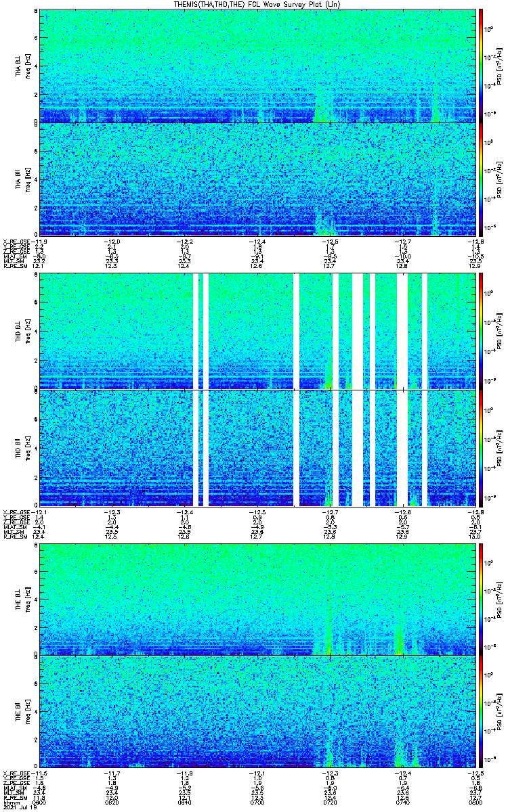
Task: Click the 0700 time tick label
Action: pos(257,803)
